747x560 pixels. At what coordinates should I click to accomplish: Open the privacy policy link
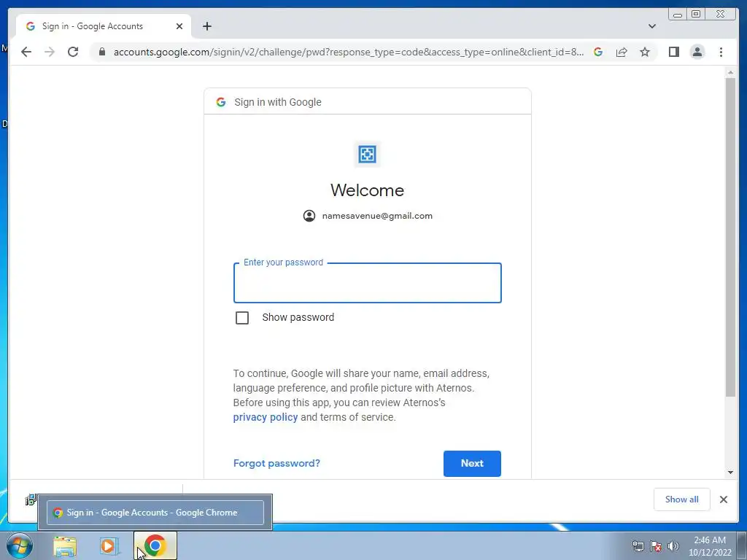tap(266, 417)
